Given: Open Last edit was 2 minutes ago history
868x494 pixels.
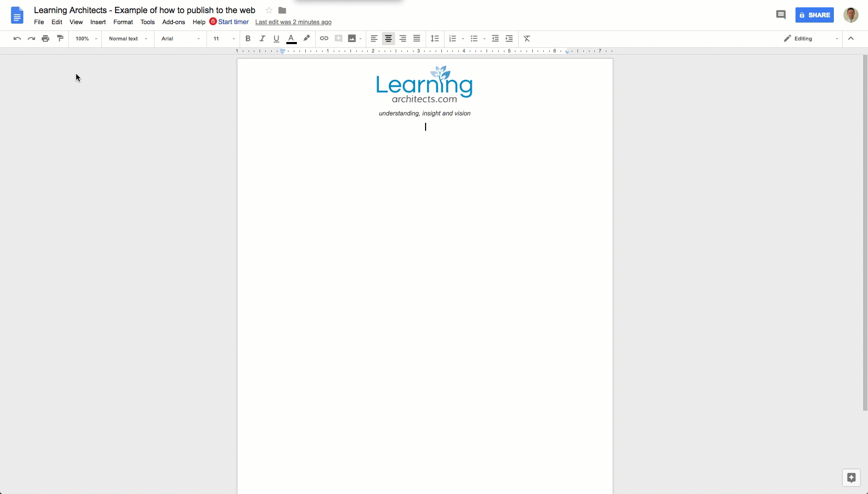Looking at the screenshot, I should [293, 22].
